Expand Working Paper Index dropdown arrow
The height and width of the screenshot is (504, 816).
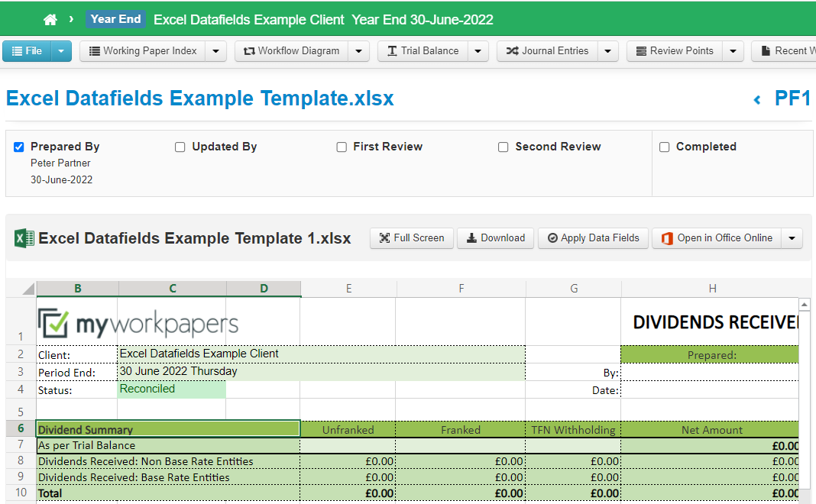216,51
